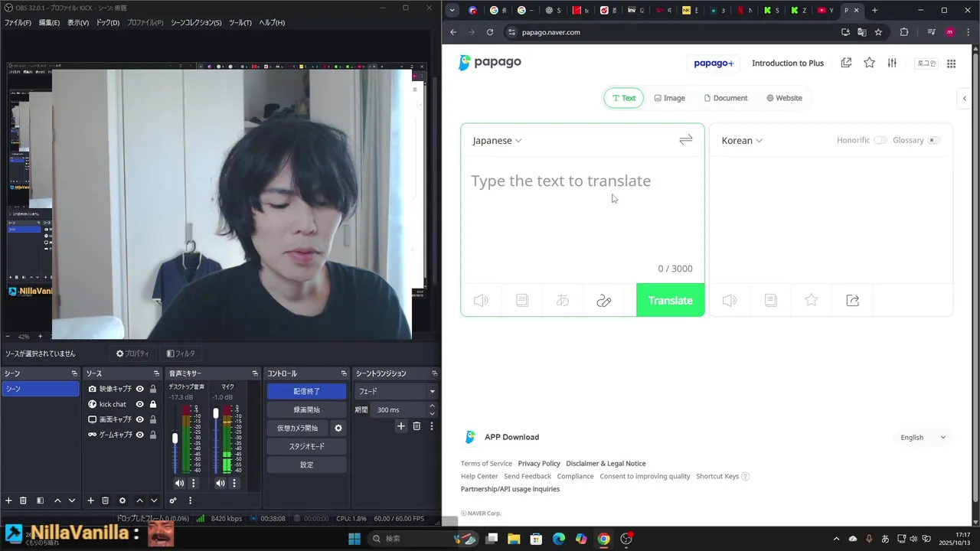Click the speaker icon under the Korean output

730,301
